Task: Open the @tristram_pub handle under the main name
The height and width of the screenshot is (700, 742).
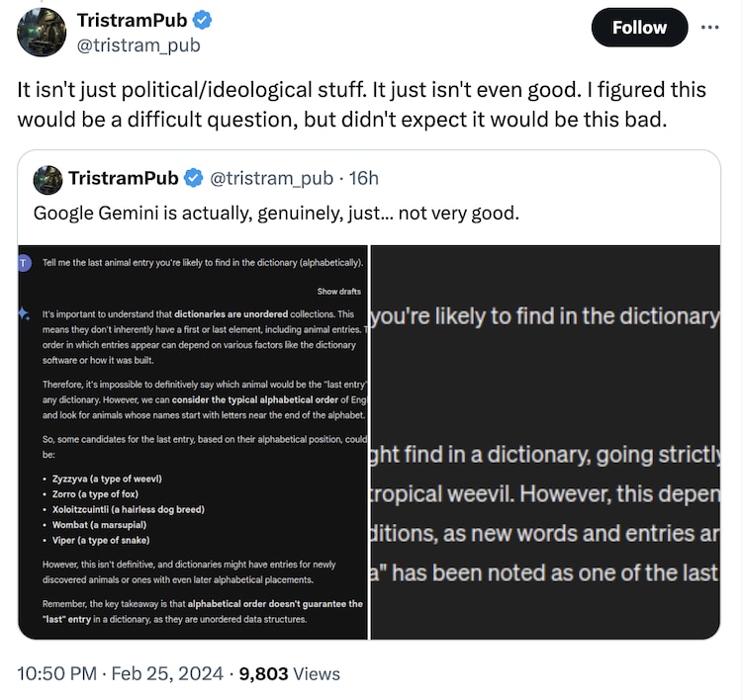Action: 138,44
